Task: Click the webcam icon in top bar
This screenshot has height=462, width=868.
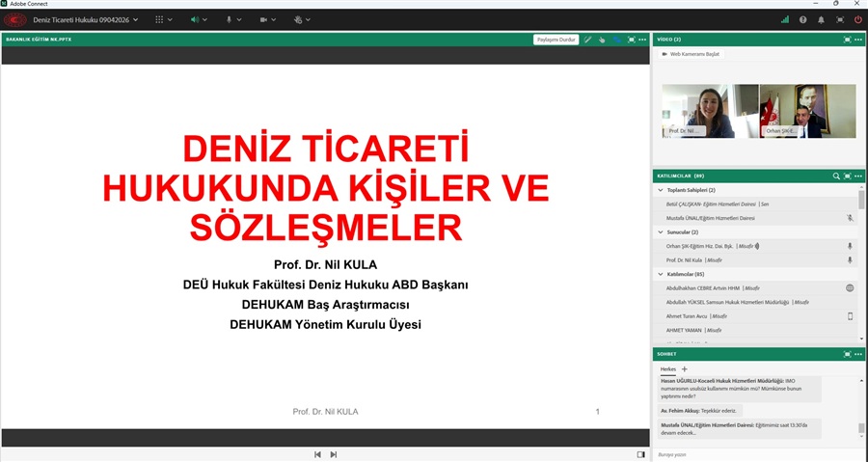Action: [x=264, y=19]
